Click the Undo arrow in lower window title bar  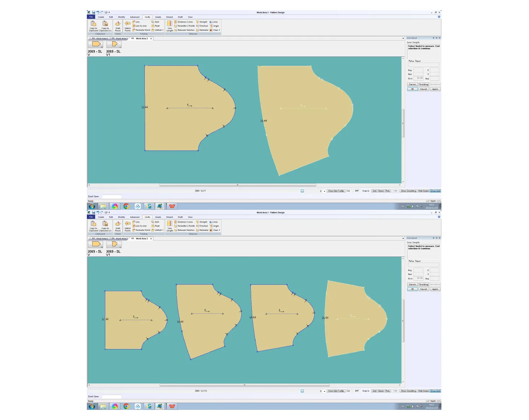[x=98, y=212]
